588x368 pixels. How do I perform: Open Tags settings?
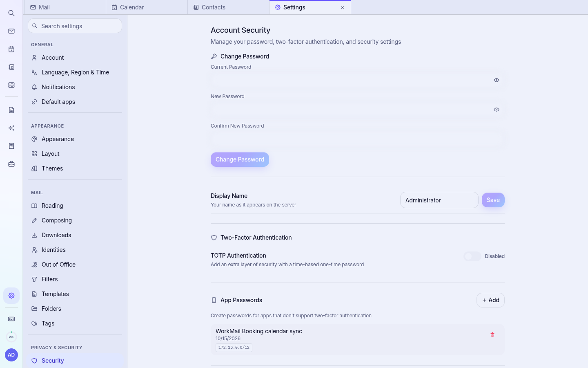tap(75, 323)
